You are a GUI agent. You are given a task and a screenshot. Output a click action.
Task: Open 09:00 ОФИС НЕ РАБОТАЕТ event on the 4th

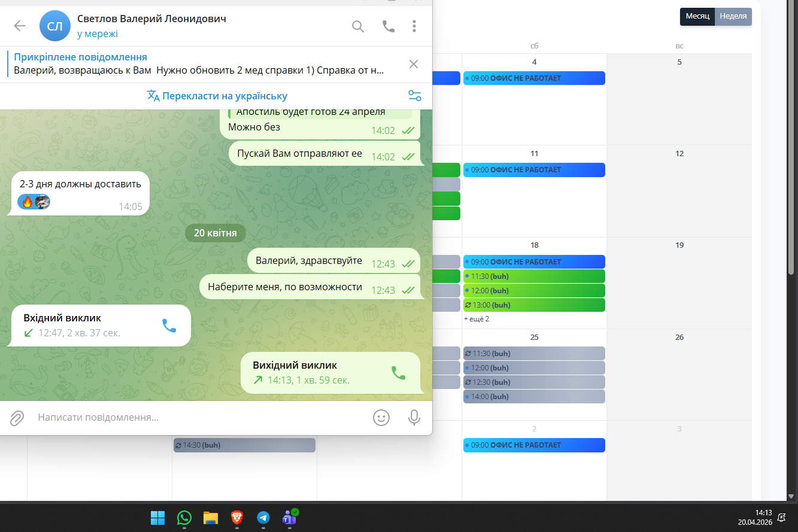(x=534, y=78)
